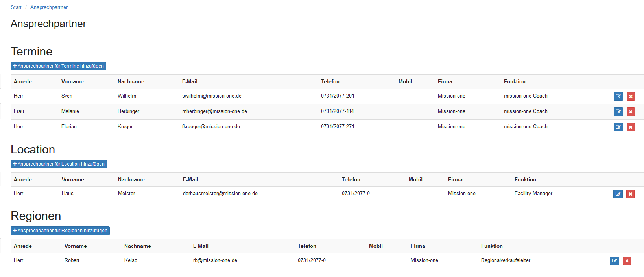This screenshot has height=277, width=644.
Task: Click the E-Mail column header in Termine
Action: click(x=190, y=82)
